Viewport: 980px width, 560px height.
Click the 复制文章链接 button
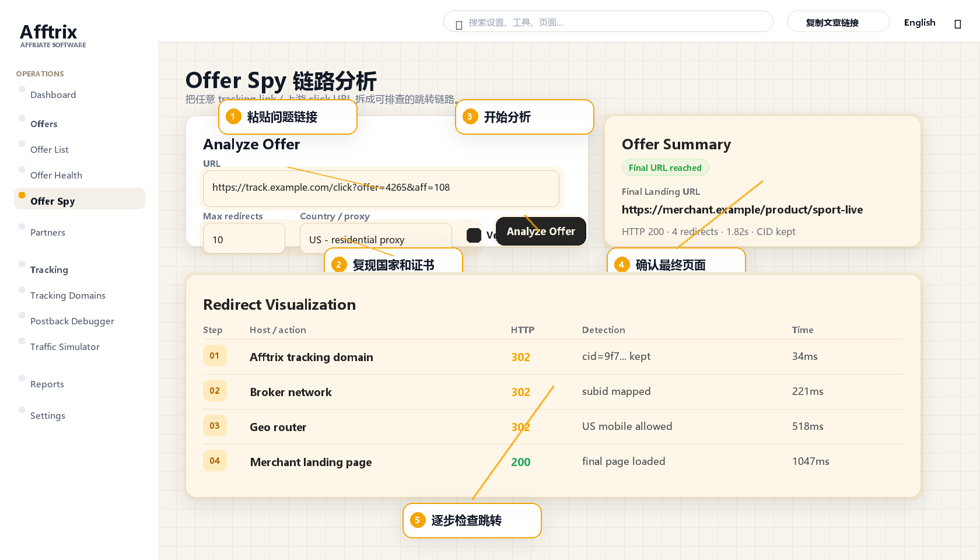pyautogui.click(x=838, y=22)
